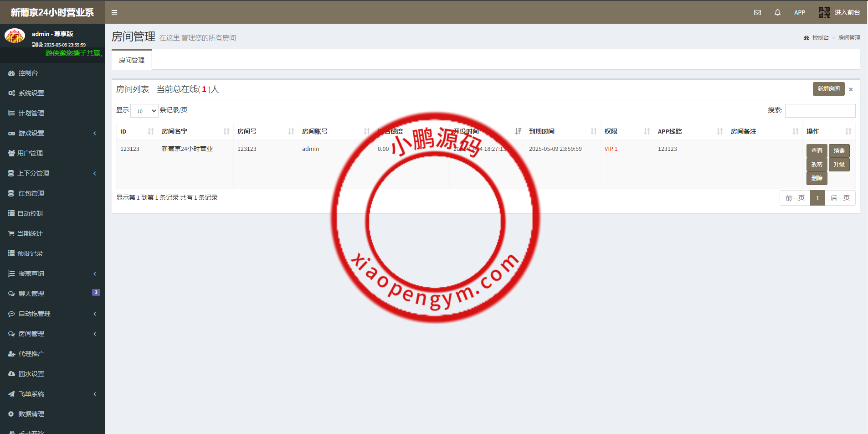
Task: Open the records-per-page dropdown showing 10
Action: [x=144, y=110]
